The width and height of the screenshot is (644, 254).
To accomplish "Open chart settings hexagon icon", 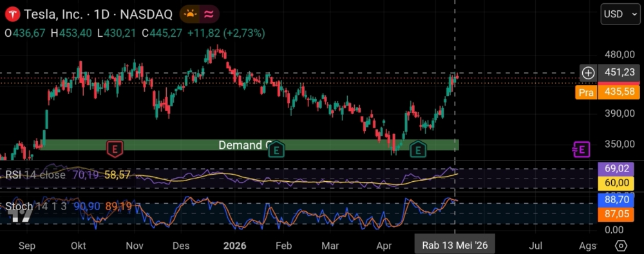I will point(621,246).
